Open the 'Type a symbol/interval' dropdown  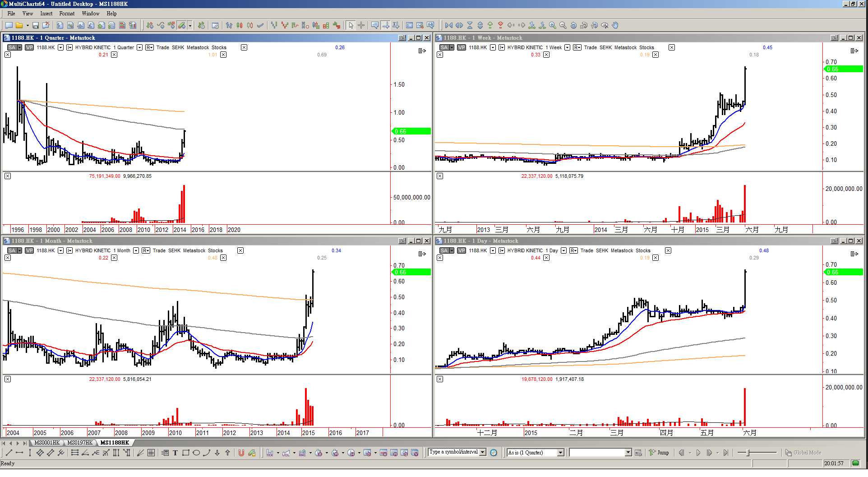482,452
